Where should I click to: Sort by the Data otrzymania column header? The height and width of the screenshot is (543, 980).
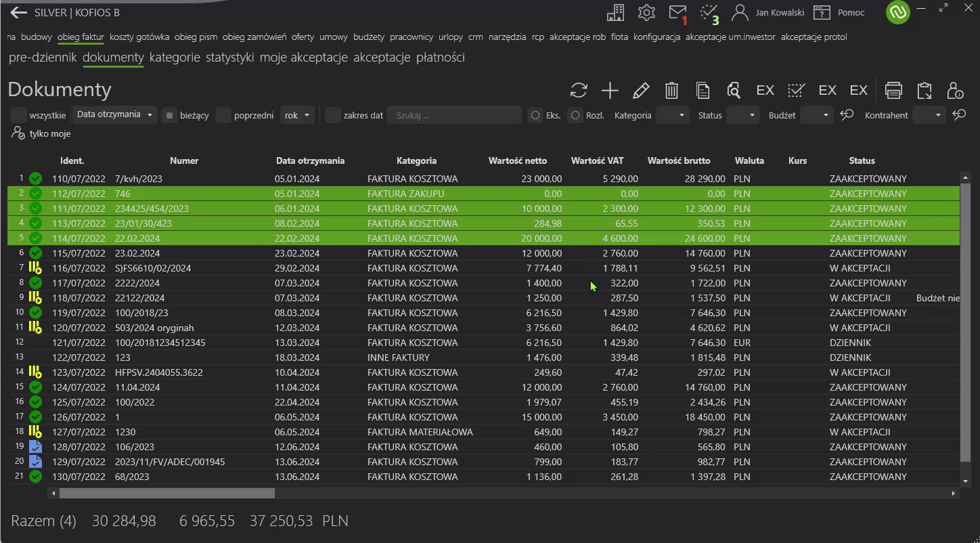tap(310, 160)
